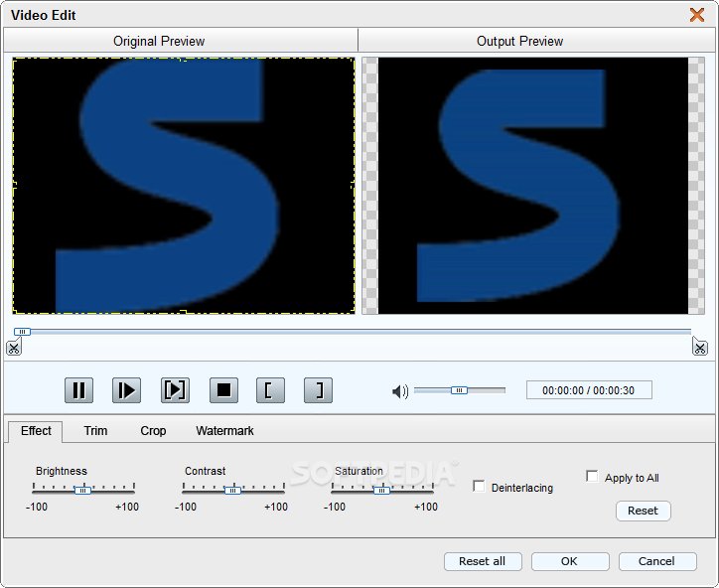
Task: Cancel the video edit dialog
Action: 657,561
